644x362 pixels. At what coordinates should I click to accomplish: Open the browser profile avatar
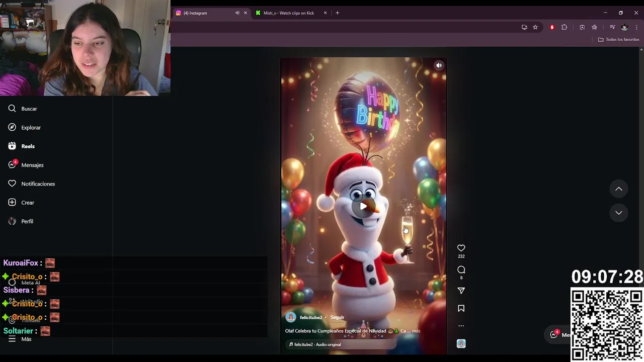pyautogui.click(x=624, y=27)
